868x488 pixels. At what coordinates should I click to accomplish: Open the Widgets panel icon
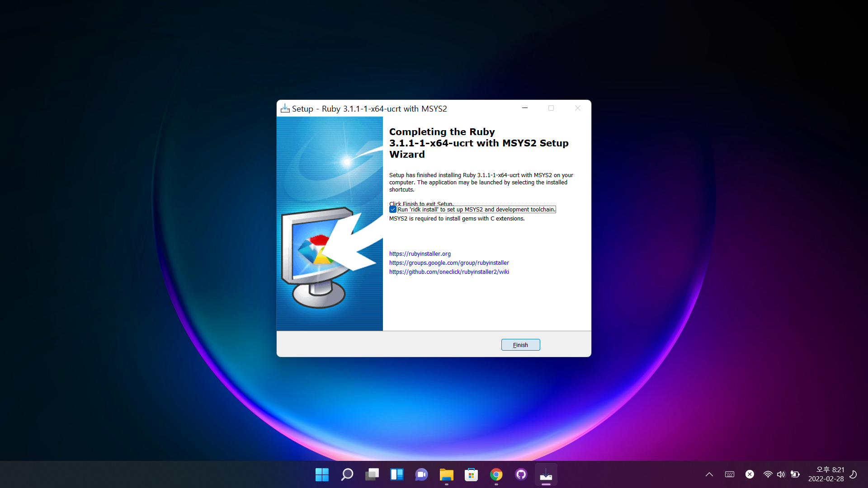[396, 474]
